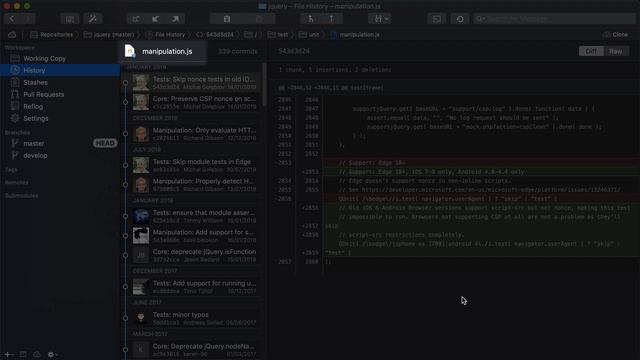Click the Stash clipboard icon in toolbar
The image size is (640, 360).
click(227, 19)
